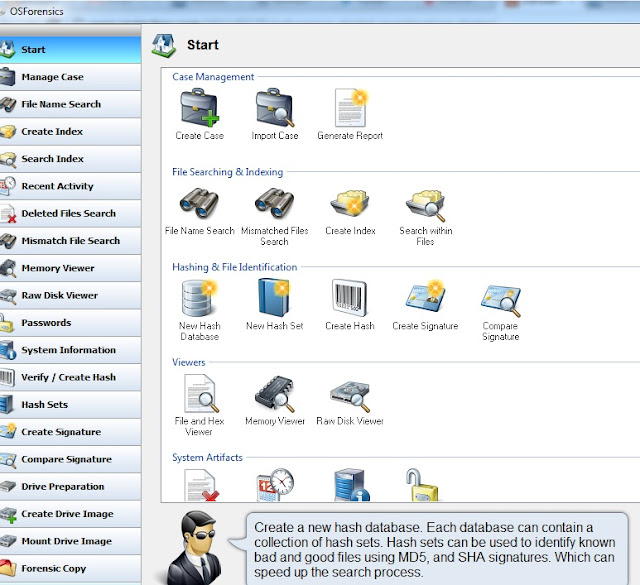Open Raw Disk Viewer sidebar item
The width and height of the screenshot is (640, 585).
[70, 296]
